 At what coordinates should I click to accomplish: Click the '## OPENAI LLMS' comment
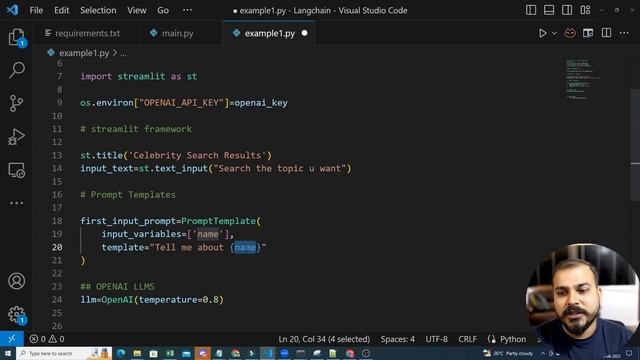pos(118,287)
